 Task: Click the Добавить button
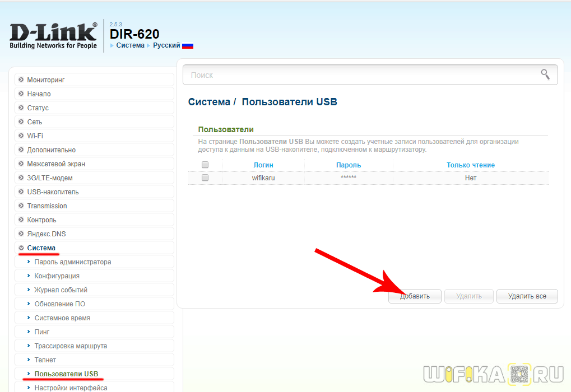click(415, 296)
